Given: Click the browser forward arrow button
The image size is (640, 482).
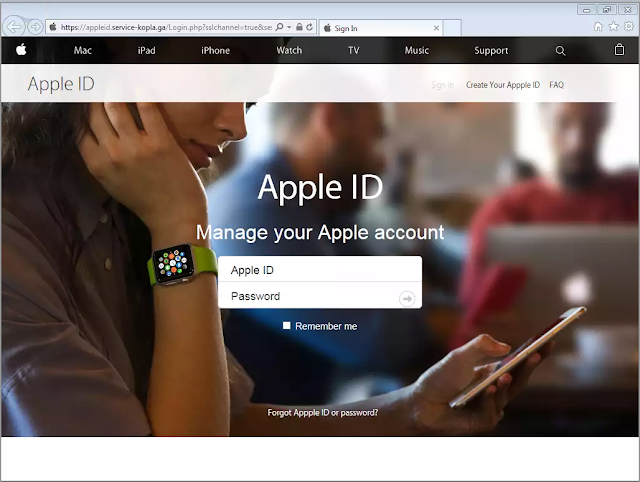Looking at the screenshot, I should pyautogui.click(x=36, y=27).
